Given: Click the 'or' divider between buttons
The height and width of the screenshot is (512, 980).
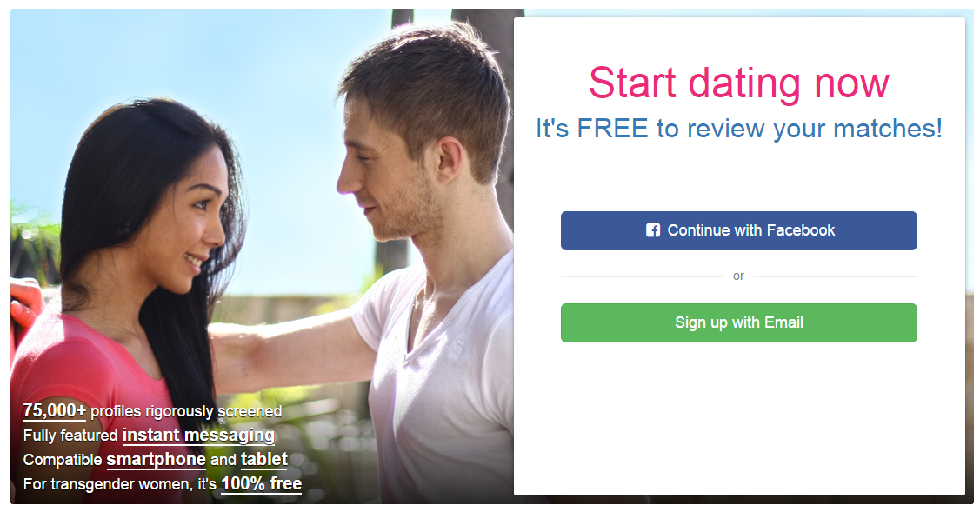Looking at the screenshot, I should [x=739, y=276].
